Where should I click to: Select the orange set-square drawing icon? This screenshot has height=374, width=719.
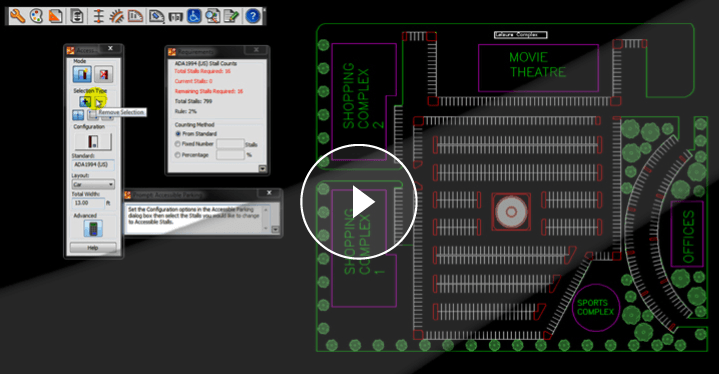tap(55, 16)
